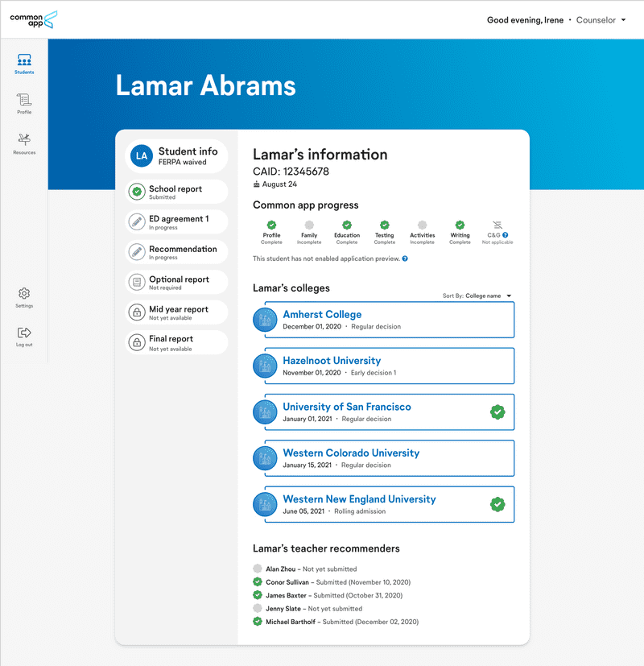Select the Mid year report section
This screenshot has height=666, width=644.
pos(176,312)
